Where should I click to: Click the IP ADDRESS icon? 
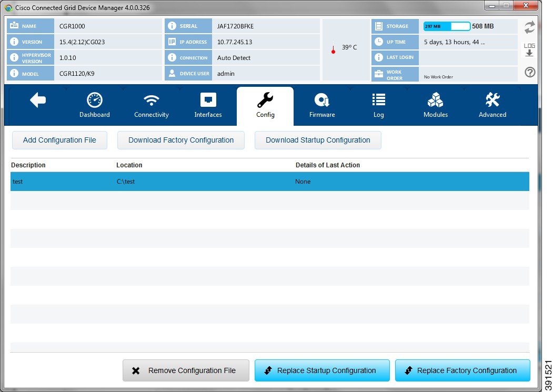pos(172,42)
